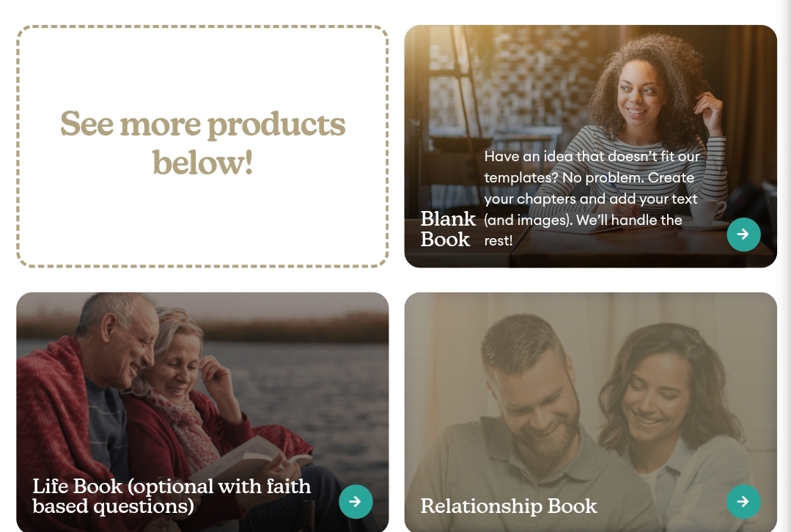791x532 pixels.
Task: Click the lake water in Life Book photo
Action: [313, 388]
